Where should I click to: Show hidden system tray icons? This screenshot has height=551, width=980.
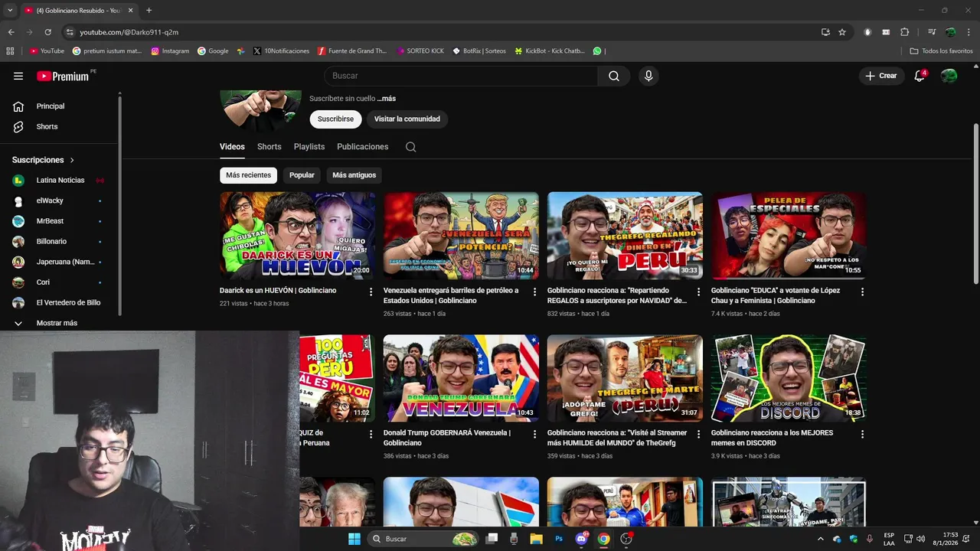821,539
